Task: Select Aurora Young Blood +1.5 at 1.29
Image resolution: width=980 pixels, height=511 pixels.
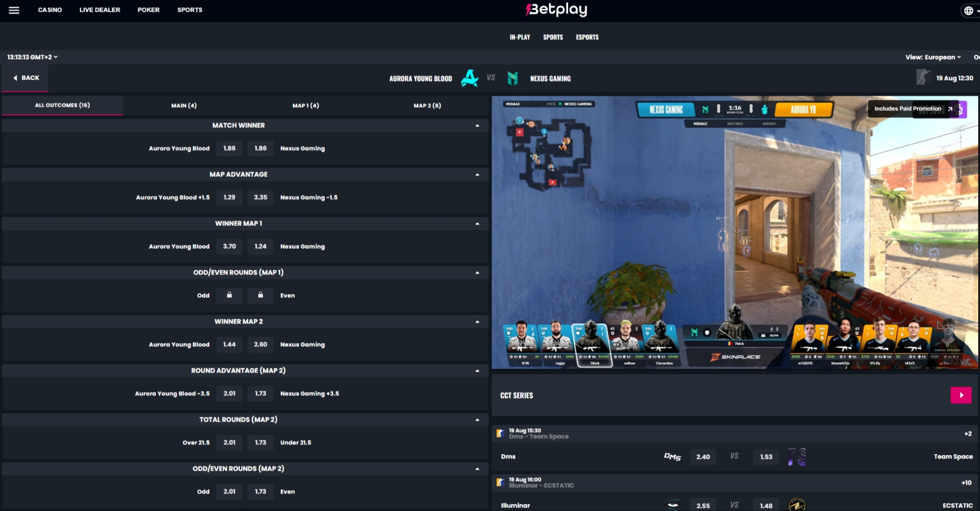Action: tap(229, 197)
